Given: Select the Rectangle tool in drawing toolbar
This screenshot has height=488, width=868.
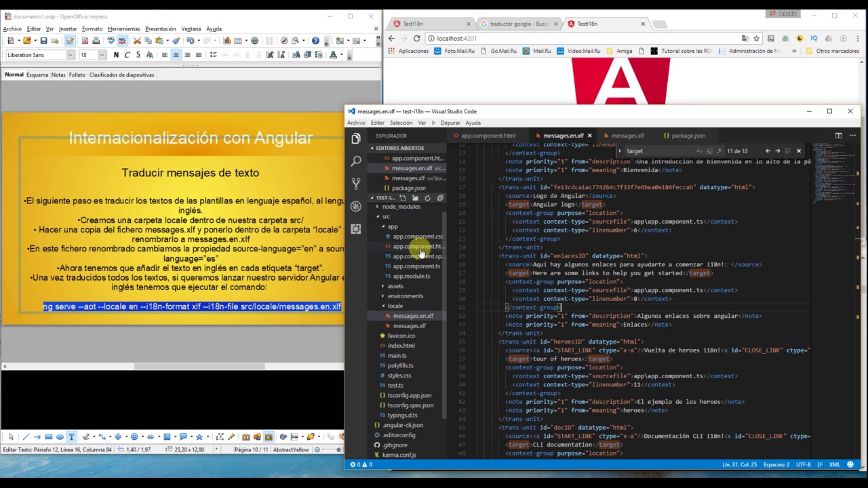Looking at the screenshot, I should click(x=49, y=437).
